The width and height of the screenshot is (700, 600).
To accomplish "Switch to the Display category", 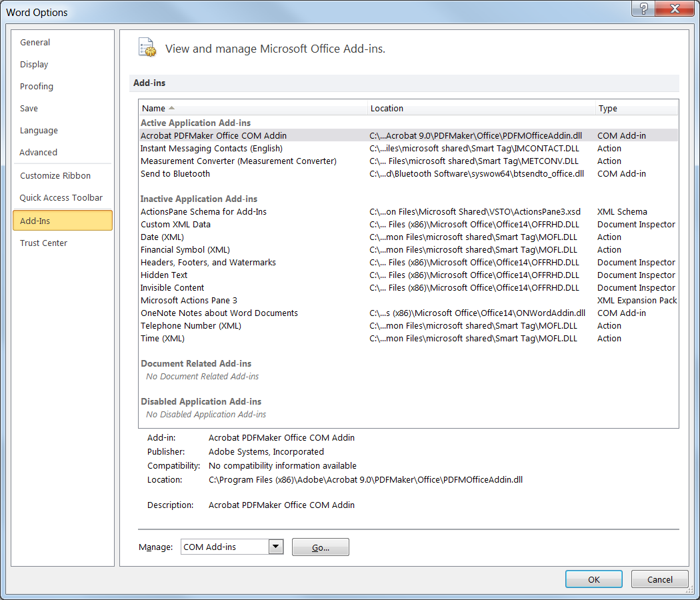I will click(x=63, y=64).
